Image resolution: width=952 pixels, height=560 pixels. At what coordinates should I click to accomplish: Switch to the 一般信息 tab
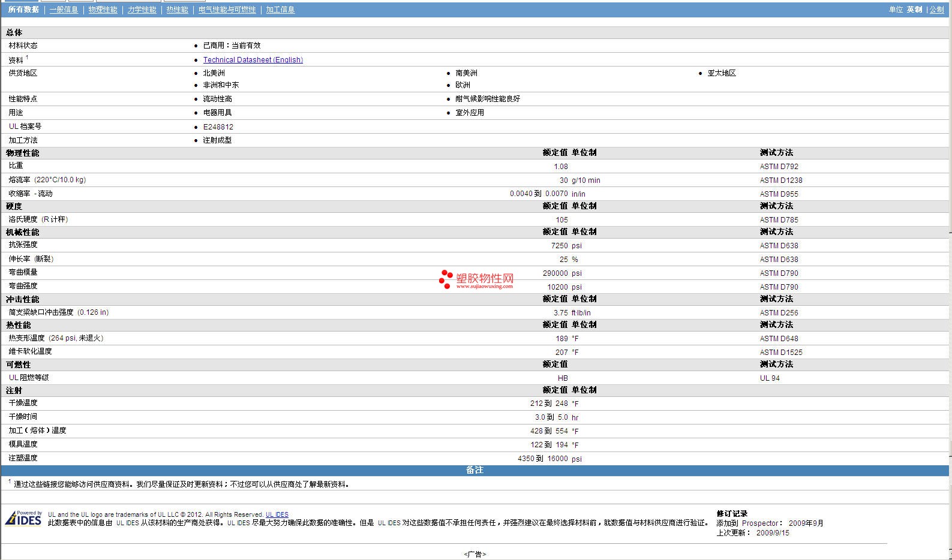point(64,10)
